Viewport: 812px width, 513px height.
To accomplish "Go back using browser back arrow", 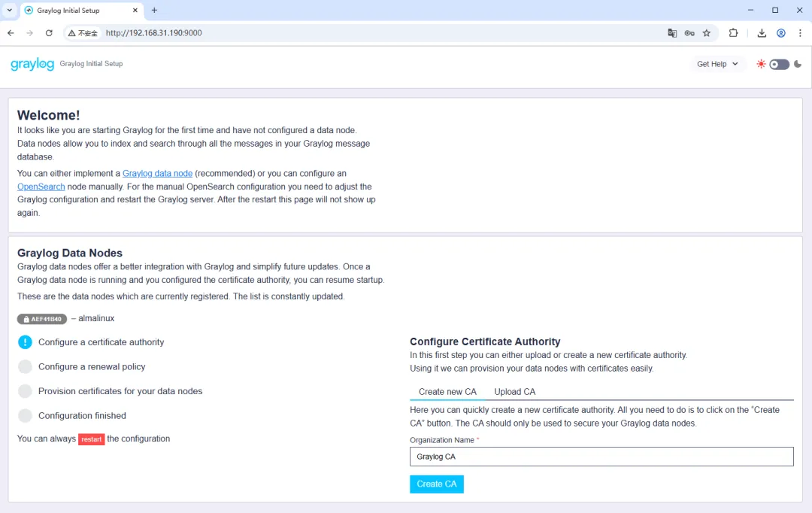I will click(x=11, y=32).
